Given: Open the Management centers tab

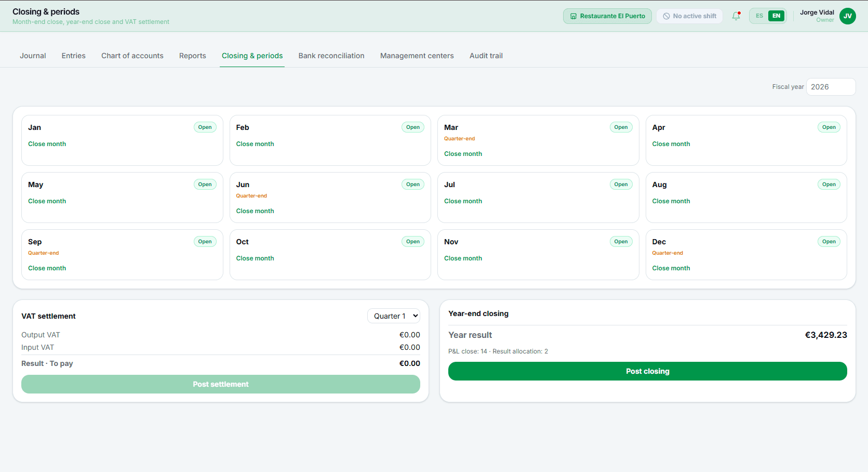Looking at the screenshot, I should (x=417, y=56).
